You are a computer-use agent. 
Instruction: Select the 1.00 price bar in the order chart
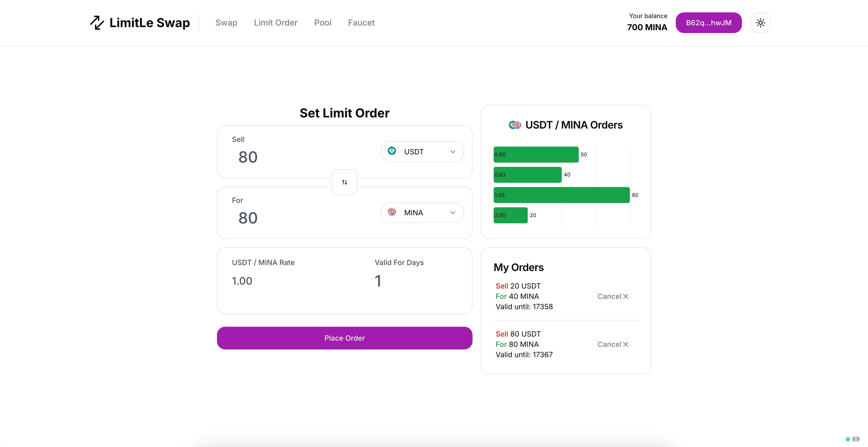(561, 195)
